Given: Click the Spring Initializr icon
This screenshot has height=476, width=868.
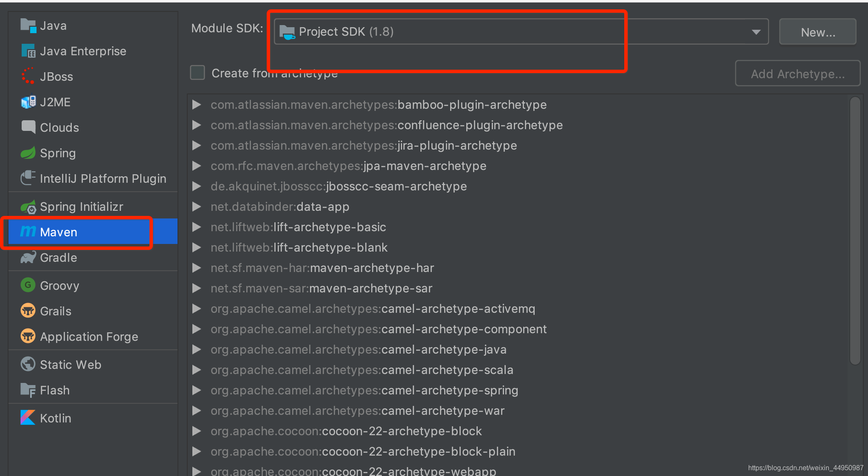Looking at the screenshot, I should tap(28, 207).
